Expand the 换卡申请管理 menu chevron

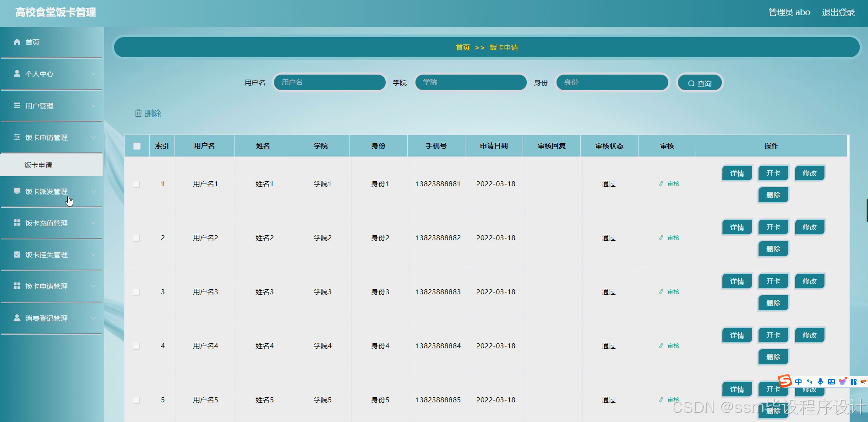pyautogui.click(x=93, y=286)
